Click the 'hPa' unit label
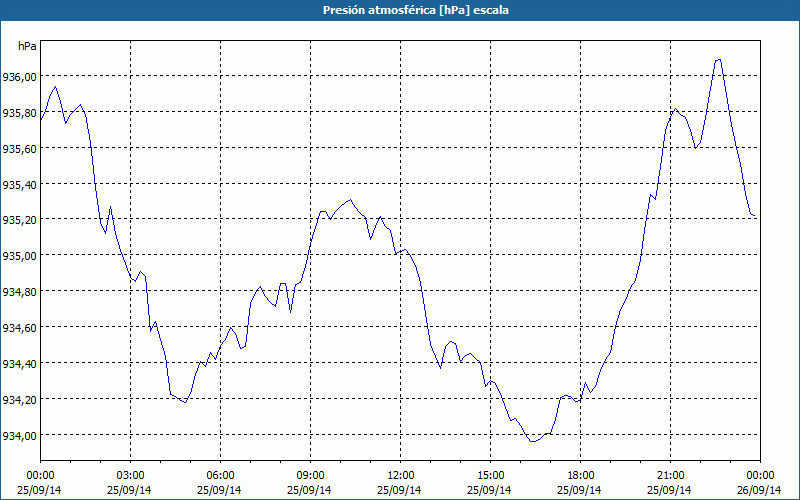Image resolution: width=800 pixels, height=500 pixels. click(x=28, y=46)
